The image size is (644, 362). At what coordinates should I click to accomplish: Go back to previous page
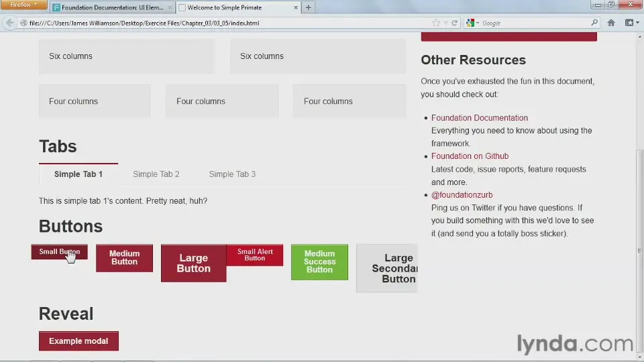point(9,23)
